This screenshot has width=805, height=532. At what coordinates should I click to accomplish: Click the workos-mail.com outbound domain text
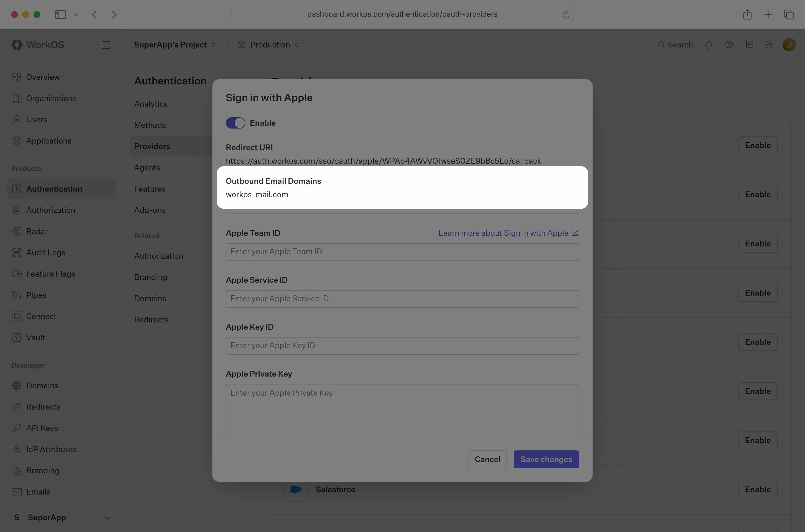pos(257,194)
